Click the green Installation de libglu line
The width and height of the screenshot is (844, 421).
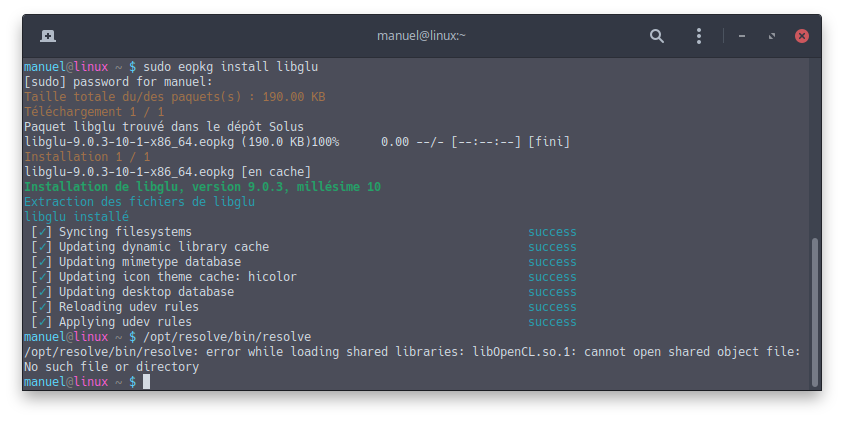(x=202, y=187)
